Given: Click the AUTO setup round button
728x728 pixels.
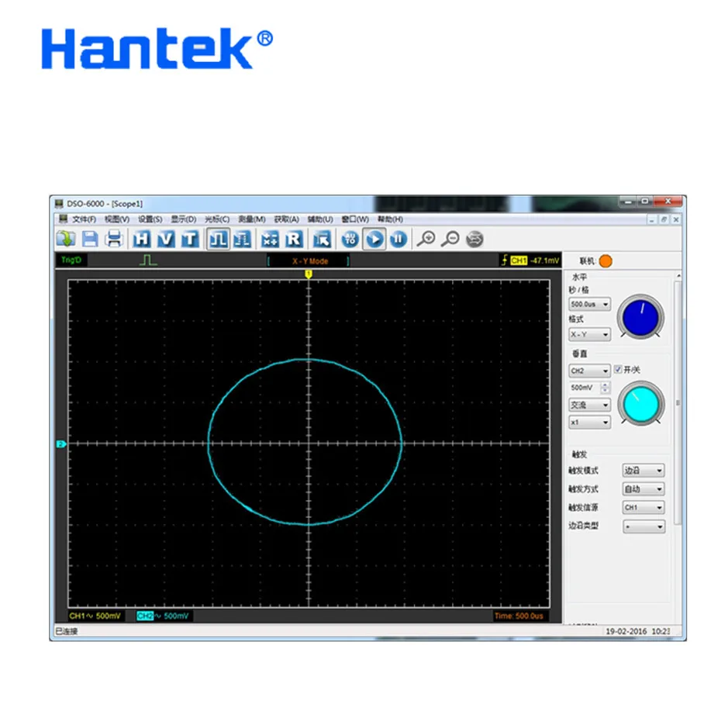Looking at the screenshot, I should click(350, 239).
